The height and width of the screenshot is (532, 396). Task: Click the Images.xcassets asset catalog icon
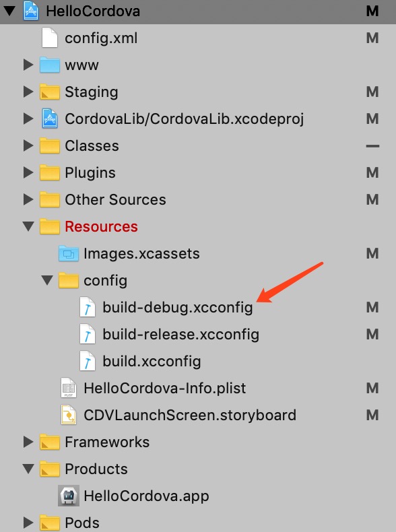tap(69, 253)
